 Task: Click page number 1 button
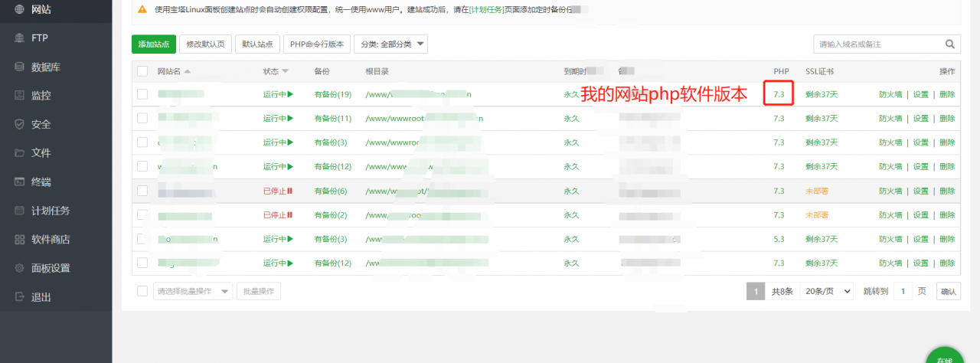pos(756,291)
